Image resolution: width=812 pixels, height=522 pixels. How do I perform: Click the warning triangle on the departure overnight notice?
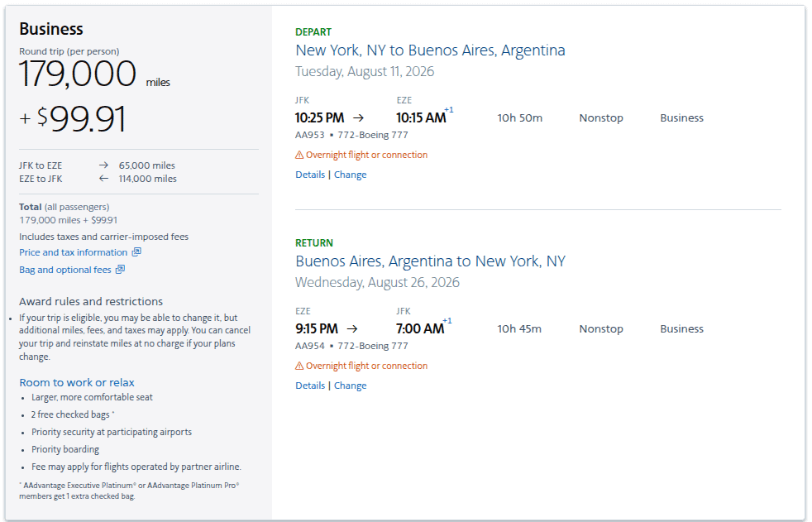(299, 155)
